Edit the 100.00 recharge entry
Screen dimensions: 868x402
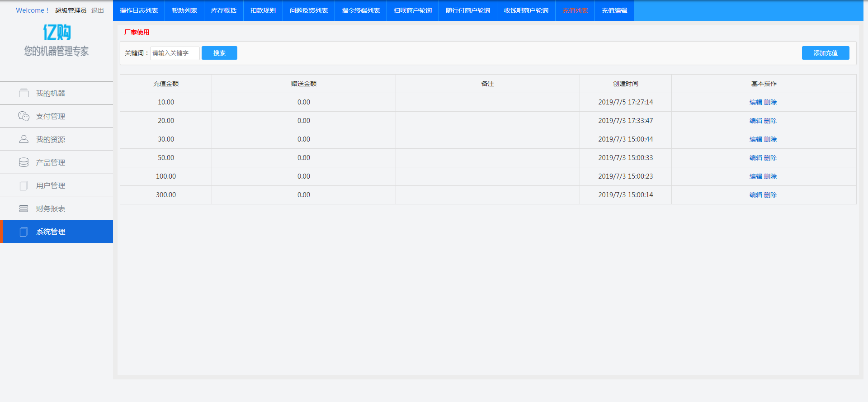pyautogui.click(x=755, y=176)
